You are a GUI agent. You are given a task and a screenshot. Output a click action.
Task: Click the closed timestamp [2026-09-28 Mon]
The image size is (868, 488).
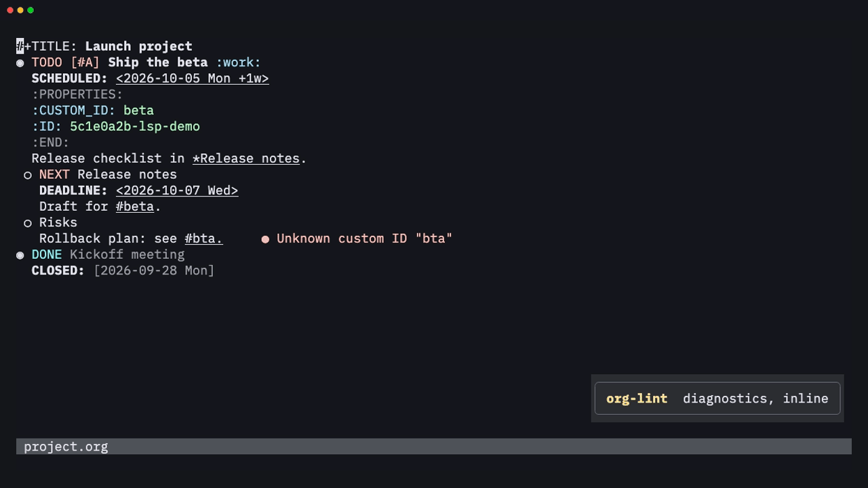(154, 270)
